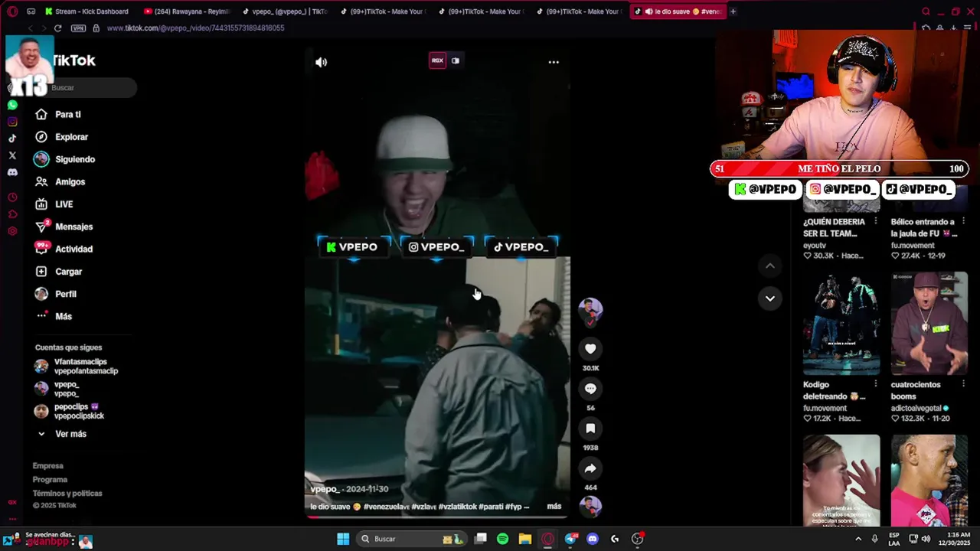This screenshot has height=551, width=980.
Task: Open the taskbar volume icon
Action: click(x=926, y=539)
